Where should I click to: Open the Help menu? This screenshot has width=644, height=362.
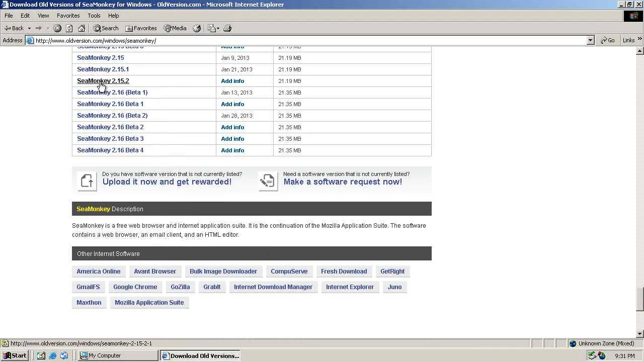click(x=114, y=16)
